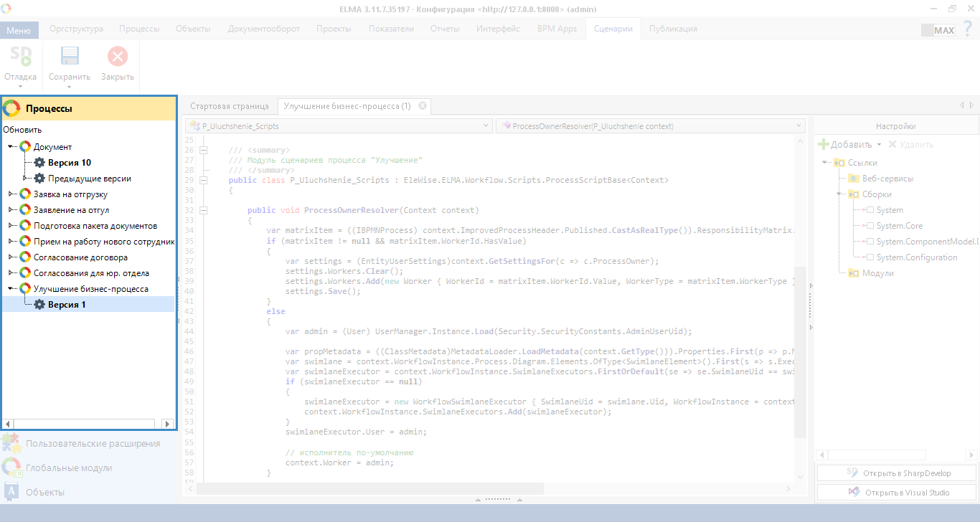Check the System.Core assembly checkbox
Viewport: 980px width, 522px height.
(870, 226)
